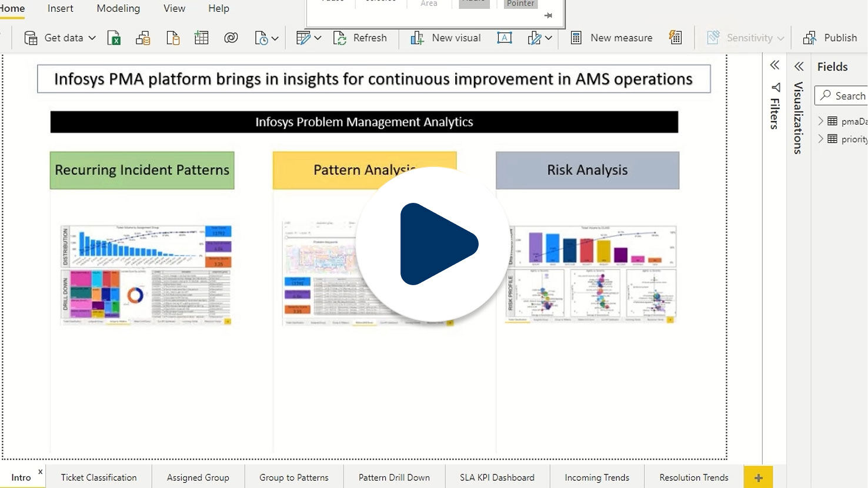
Task: Switch to Assigned Group page tab
Action: (198, 477)
